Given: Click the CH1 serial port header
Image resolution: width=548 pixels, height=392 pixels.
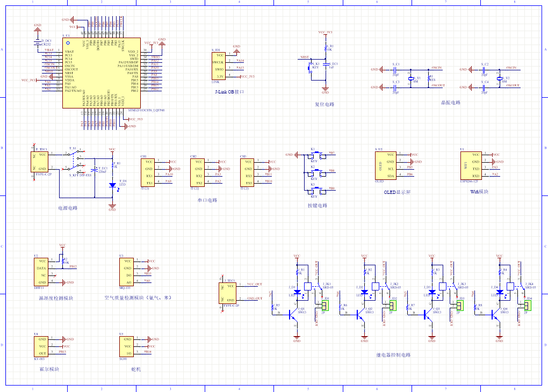Looking at the screenshot, I should click(x=148, y=172).
